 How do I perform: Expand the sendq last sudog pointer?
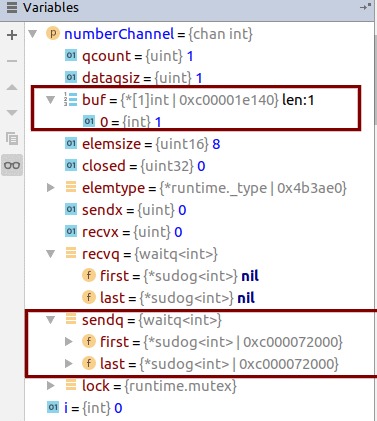[69, 364]
